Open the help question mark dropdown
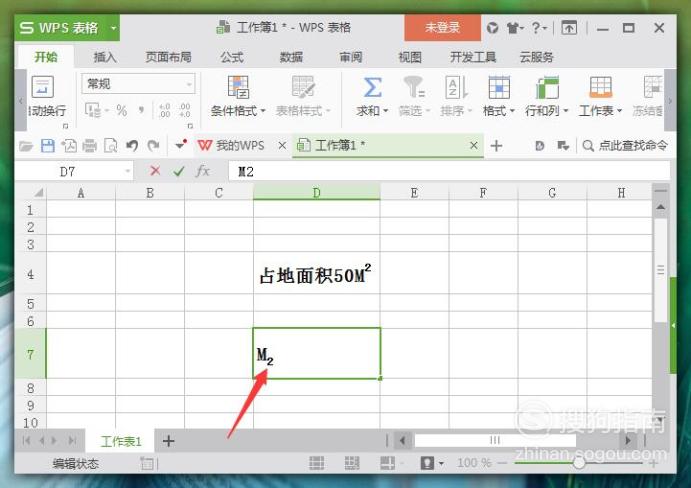 [x=539, y=28]
